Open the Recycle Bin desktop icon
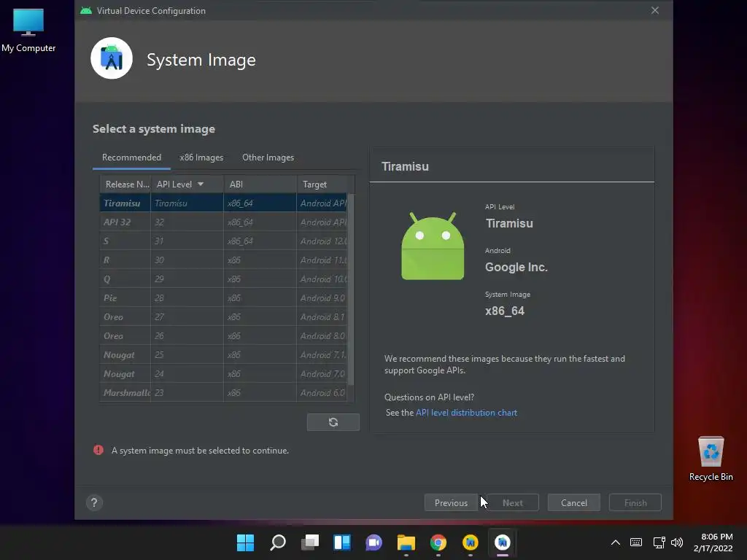Image resolution: width=747 pixels, height=560 pixels. coord(711,459)
